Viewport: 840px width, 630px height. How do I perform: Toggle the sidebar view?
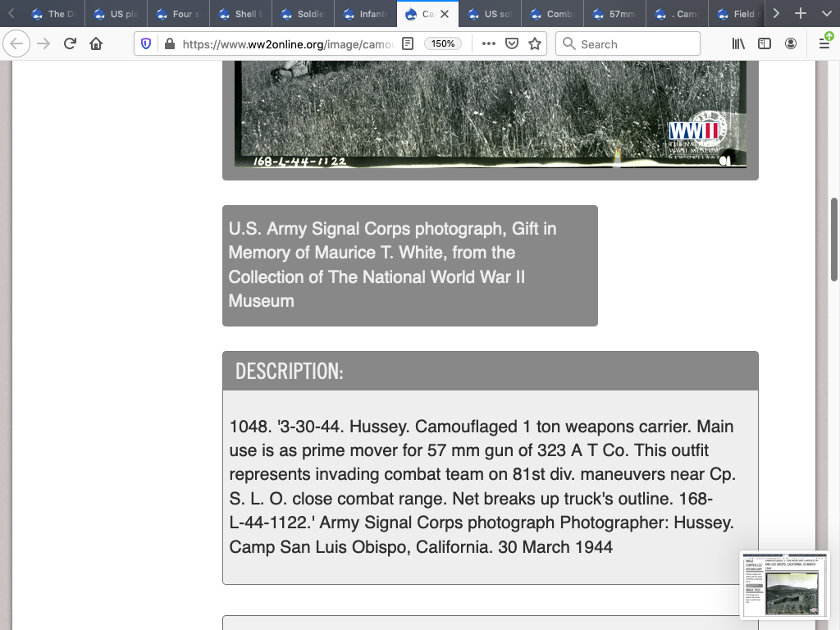[x=765, y=44]
